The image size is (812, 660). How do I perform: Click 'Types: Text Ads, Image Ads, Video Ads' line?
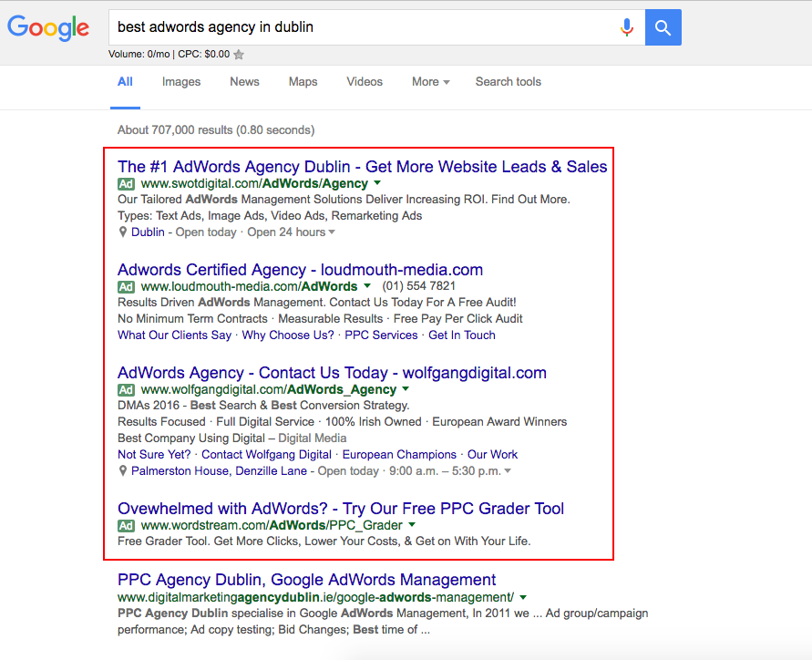[270, 216]
